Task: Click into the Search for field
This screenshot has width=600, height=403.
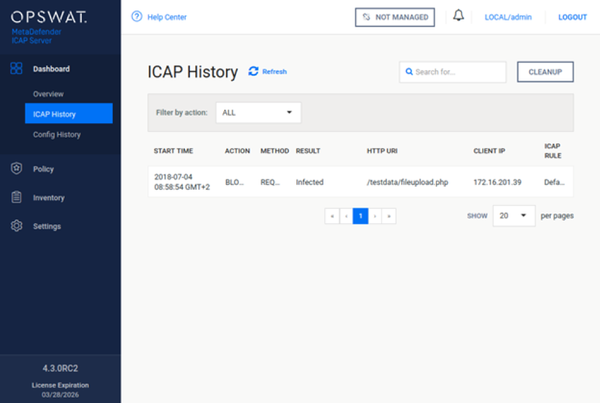Action: pyautogui.click(x=458, y=72)
